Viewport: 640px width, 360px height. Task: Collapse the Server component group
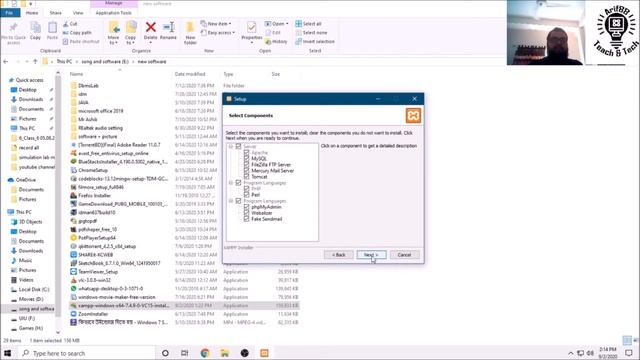tap(231, 146)
